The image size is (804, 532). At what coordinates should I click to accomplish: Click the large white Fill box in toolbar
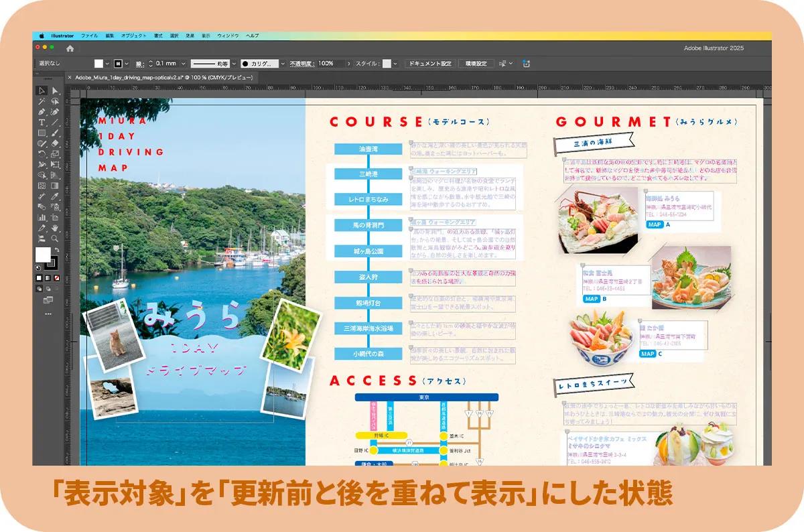[x=43, y=253]
